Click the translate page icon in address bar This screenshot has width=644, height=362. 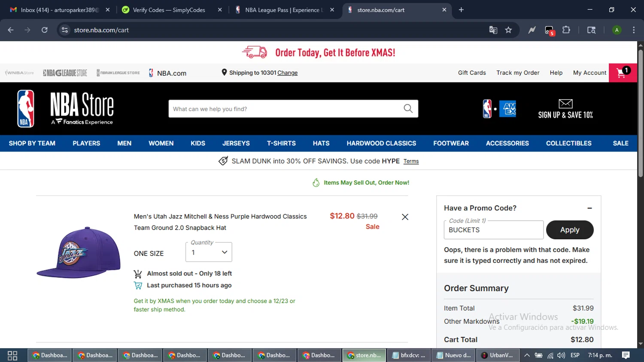(493, 30)
